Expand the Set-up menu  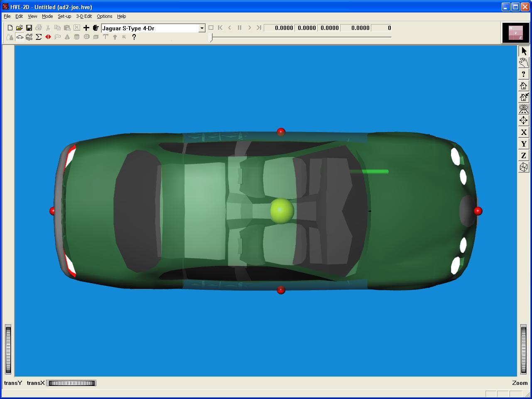[64, 16]
